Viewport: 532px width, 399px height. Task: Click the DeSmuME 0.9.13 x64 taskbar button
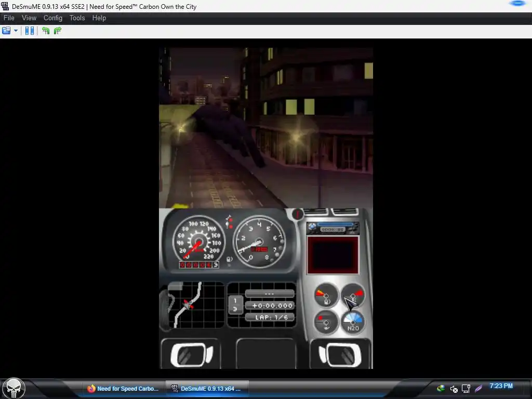(207, 389)
